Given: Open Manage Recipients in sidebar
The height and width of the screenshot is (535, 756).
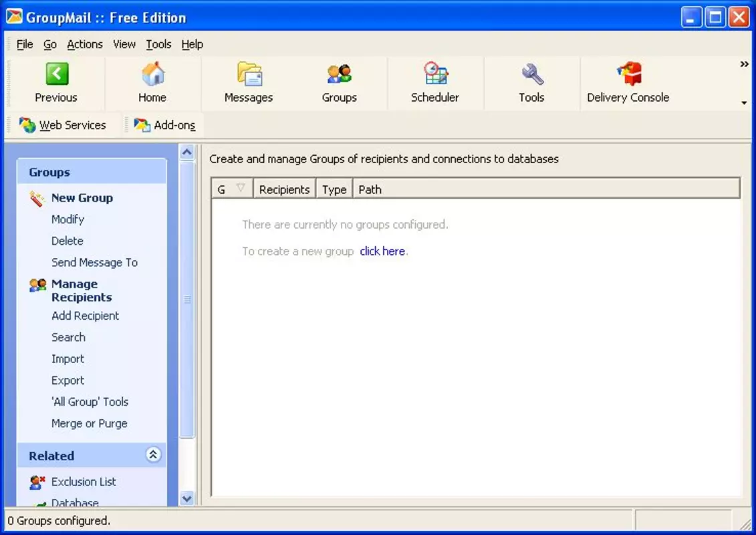Looking at the screenshot, I should [x=82, y=290].
